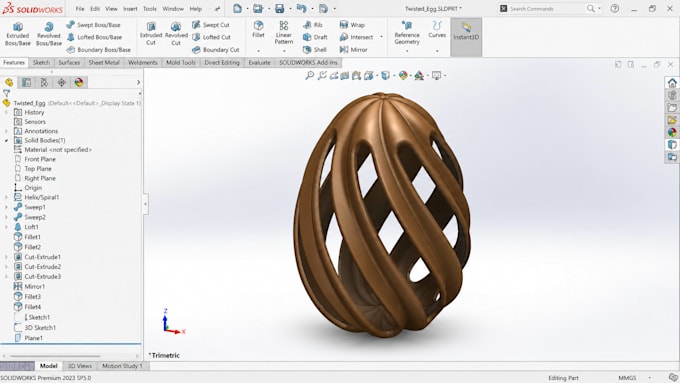Open Appearances task pane color ball
The height and width of the screenshot is (383, 680).
pyautogui.click(x=672, y=132)
